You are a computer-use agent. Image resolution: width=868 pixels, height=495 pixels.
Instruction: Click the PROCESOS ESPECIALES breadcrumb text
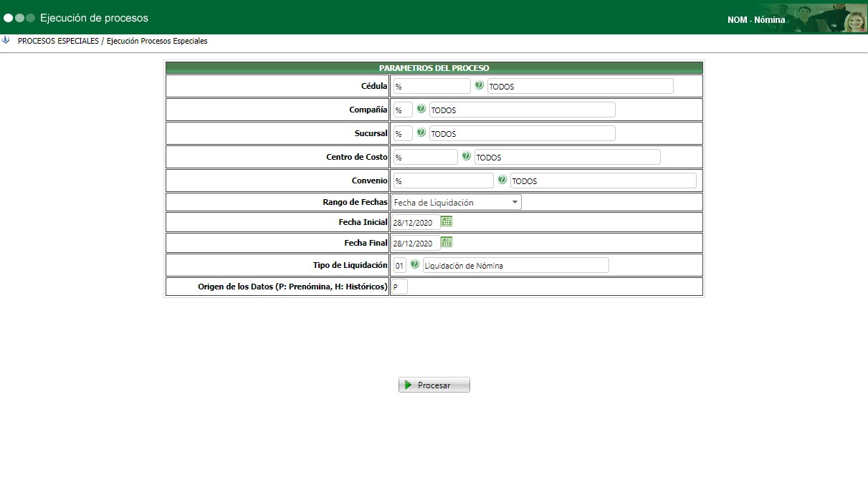(59, 41)
